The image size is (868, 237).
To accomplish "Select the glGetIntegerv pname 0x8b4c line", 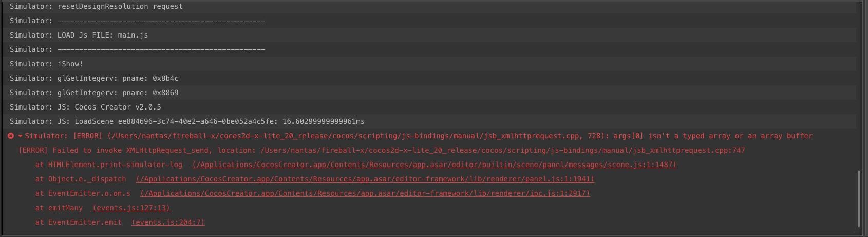I will coord(94,78).
